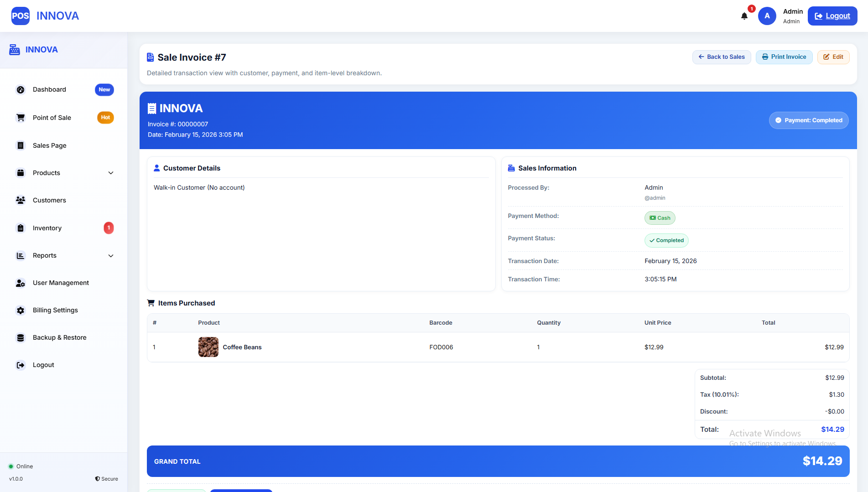Click the Dashboard gauge icon in sidebar

(x=21, y=90)
